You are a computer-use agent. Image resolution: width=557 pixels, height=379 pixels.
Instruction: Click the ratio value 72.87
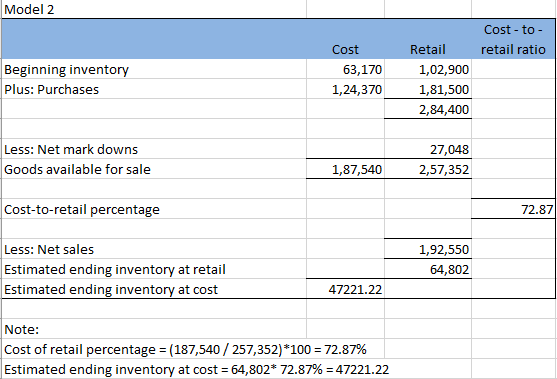click(x=513, y=209)
